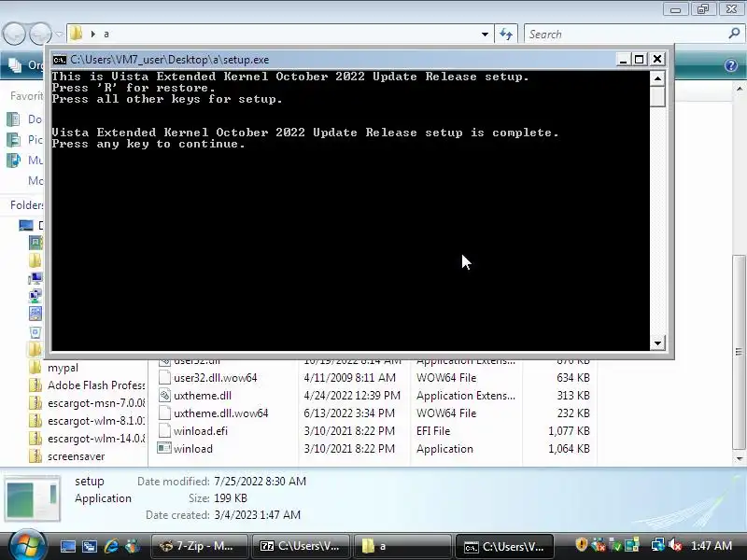This screenshot has width=747, height=560.
Task: Switch to 7z C:\Users taskbar window
Action: pos(301,546)
